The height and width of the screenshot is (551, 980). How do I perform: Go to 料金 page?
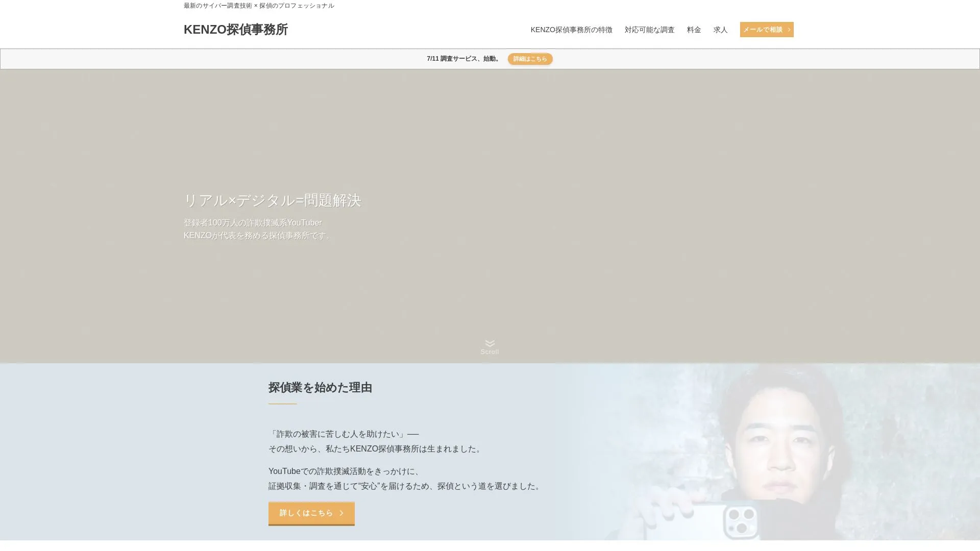pyautogui.click(x=694, y=30)
